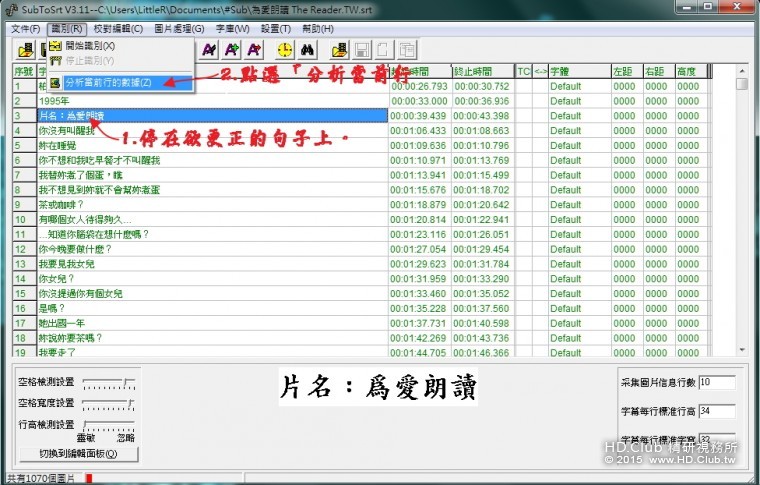760x485 pixels.
Task: Click the copy pages icon at toolbar's right end
Action: (407, 49)
